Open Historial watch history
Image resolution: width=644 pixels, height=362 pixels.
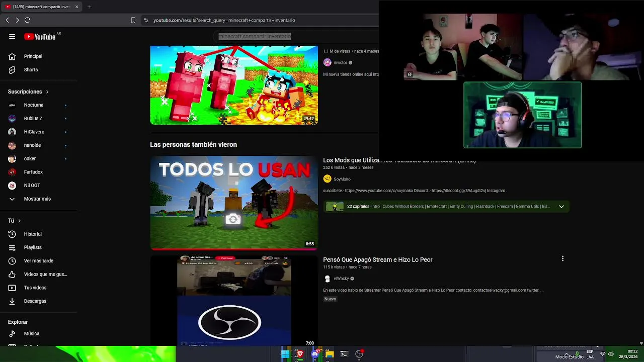(x=33, y=234)
